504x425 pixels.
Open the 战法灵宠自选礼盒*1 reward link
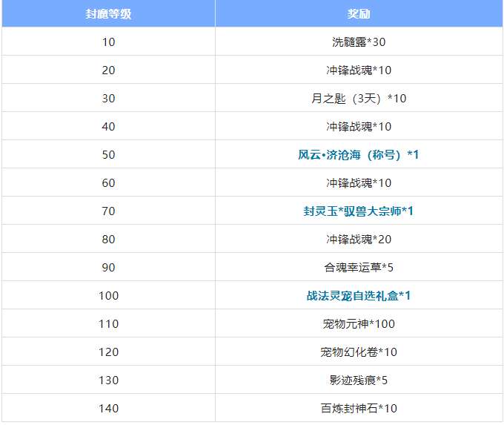[x=359, y=296]
